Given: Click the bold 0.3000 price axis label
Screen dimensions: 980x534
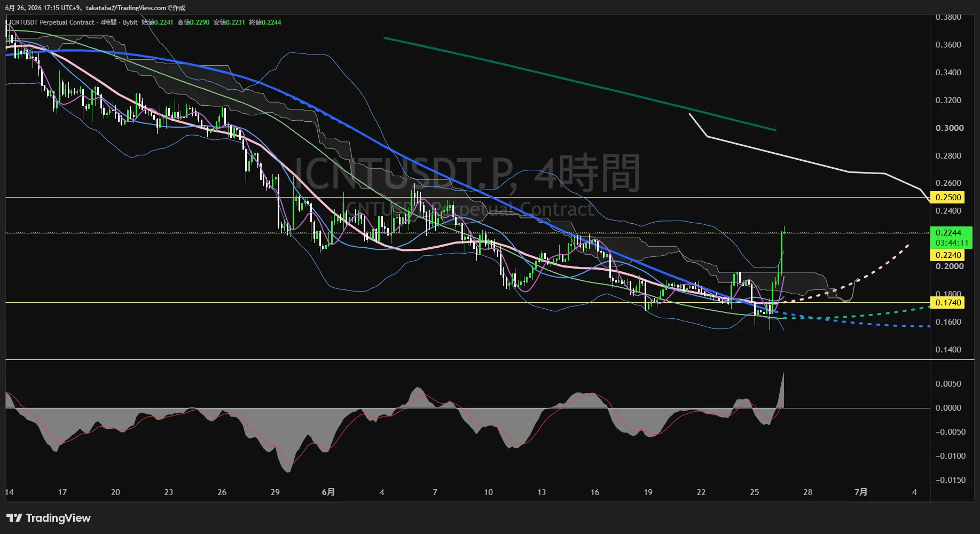Looking at the screenshot, I should pos(950,128).
